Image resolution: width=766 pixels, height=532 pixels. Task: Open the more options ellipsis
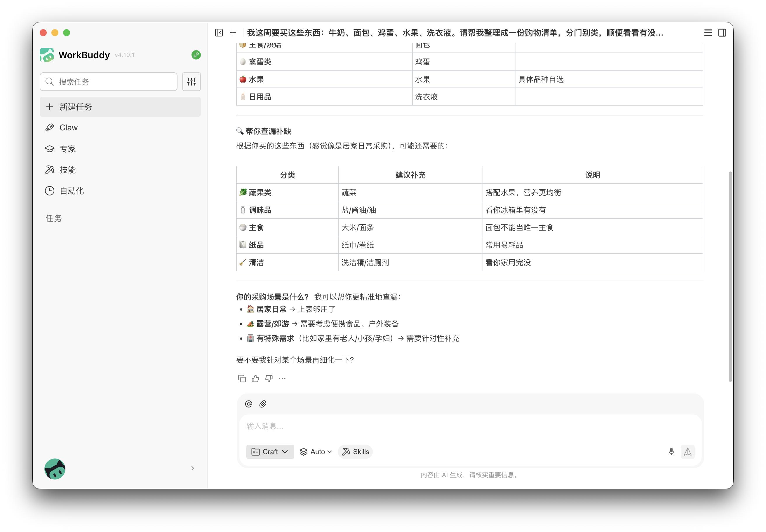point(282,379)
